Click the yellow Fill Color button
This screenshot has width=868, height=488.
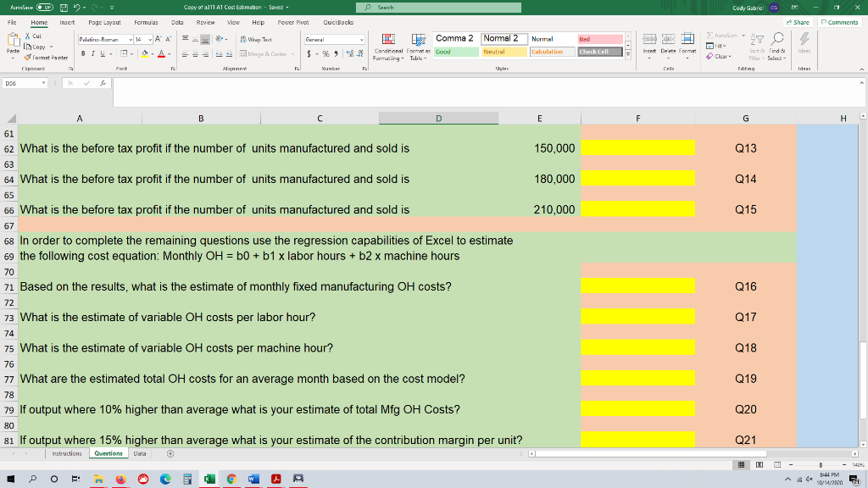pos(144,53)
